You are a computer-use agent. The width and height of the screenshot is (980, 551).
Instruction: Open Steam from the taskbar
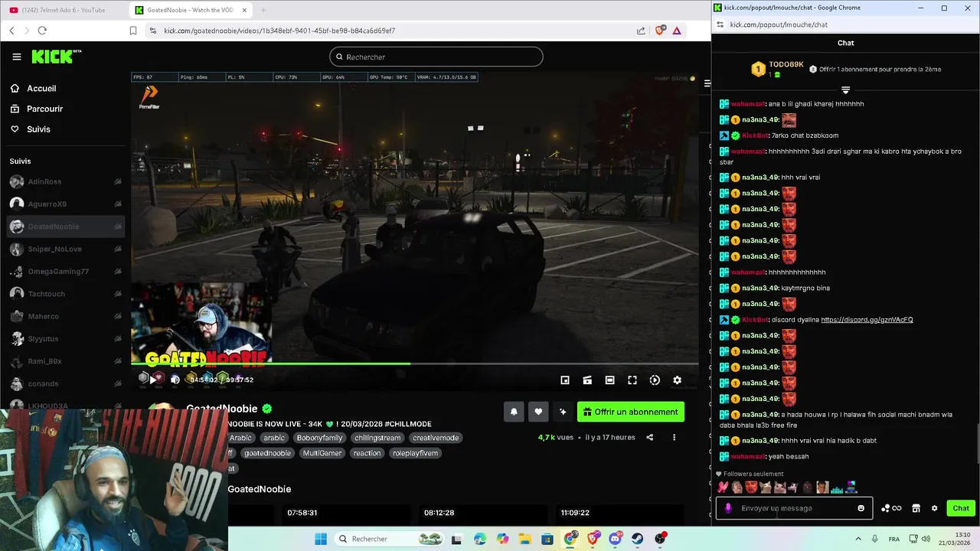pos(637,539)
